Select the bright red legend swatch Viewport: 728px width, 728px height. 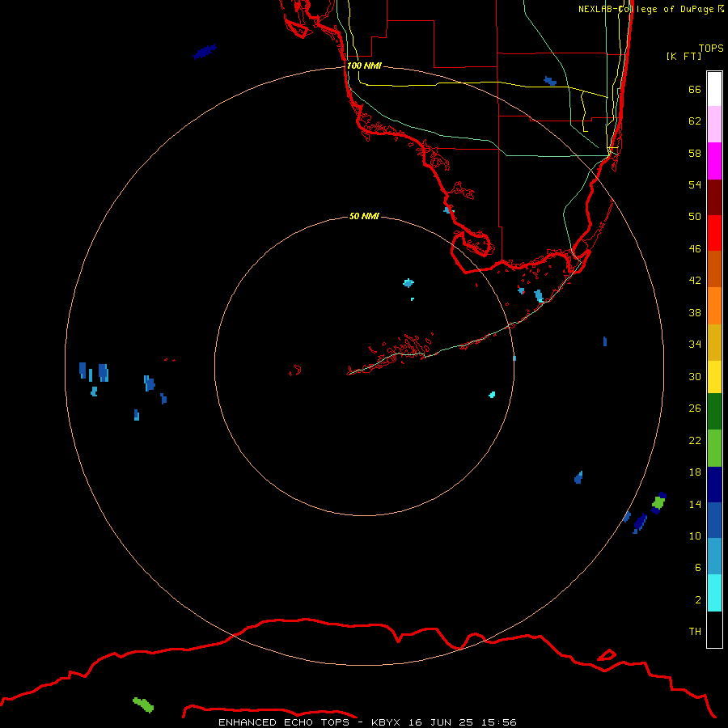pyautogui.click(x=714, y=233)
